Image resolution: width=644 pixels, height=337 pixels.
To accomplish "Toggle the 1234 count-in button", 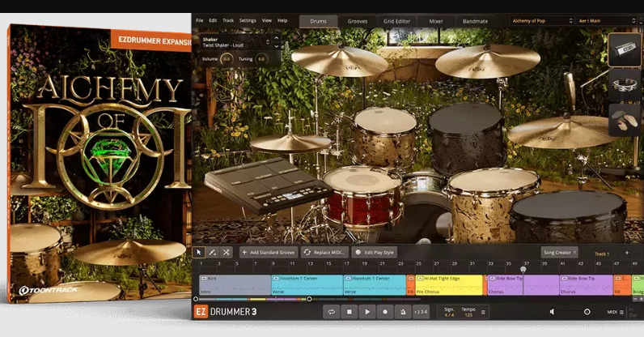I will click(x=421, y=312).
